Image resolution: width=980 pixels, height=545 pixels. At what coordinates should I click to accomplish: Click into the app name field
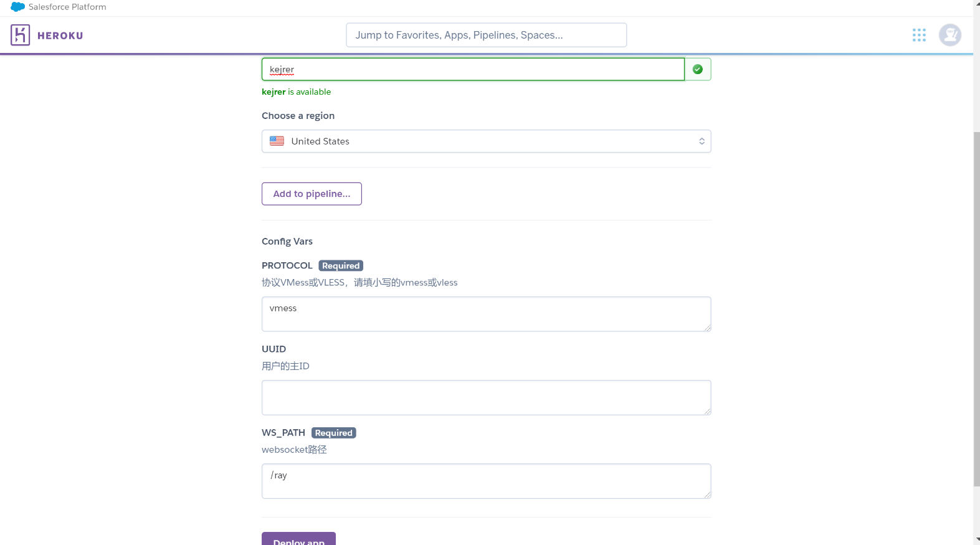[x=472, y=69]
